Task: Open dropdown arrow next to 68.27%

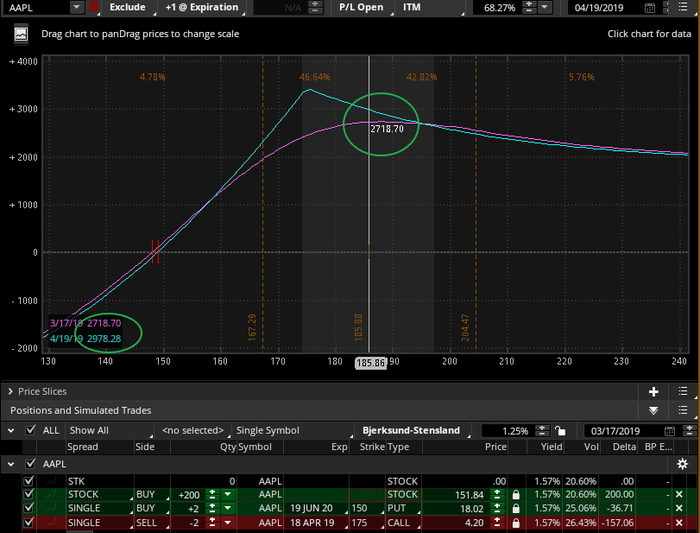Action: click(544, 7)
